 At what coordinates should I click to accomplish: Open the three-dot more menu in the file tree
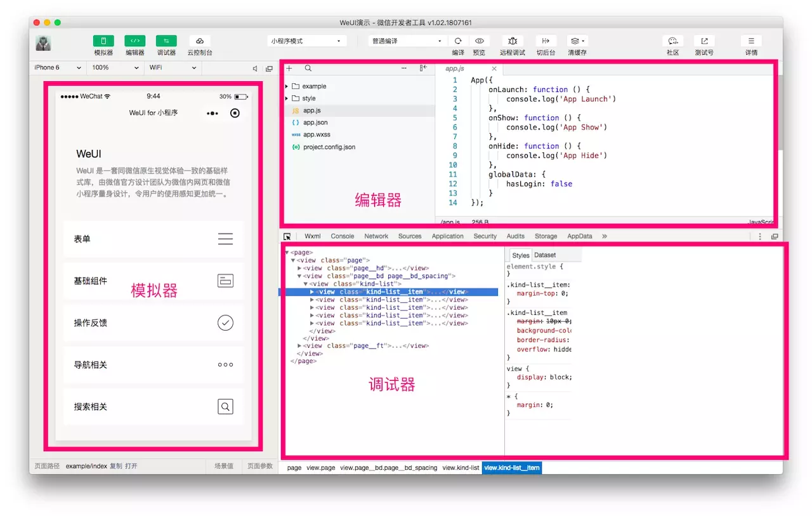click(404, 68)
